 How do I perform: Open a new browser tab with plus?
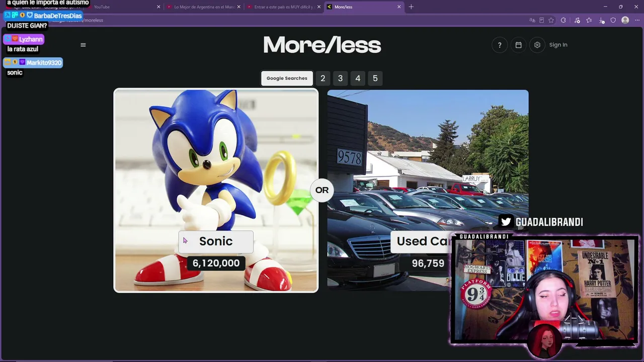click(411, 7)
